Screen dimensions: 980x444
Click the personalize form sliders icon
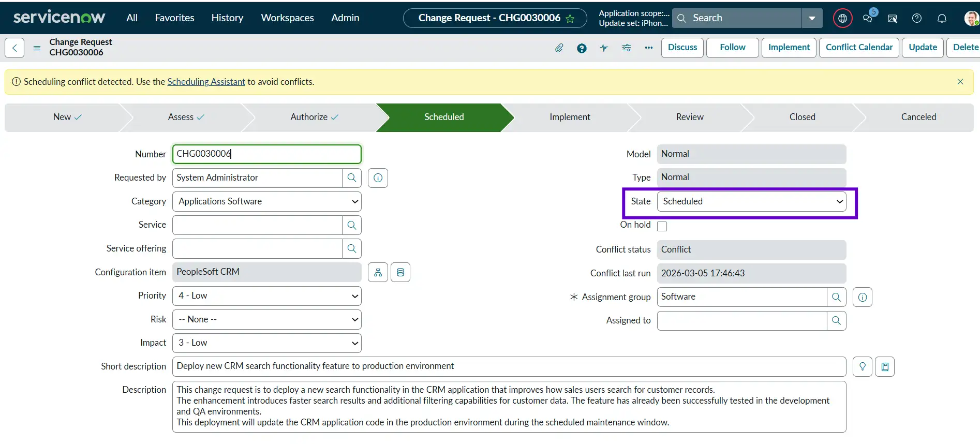point(626,48)
